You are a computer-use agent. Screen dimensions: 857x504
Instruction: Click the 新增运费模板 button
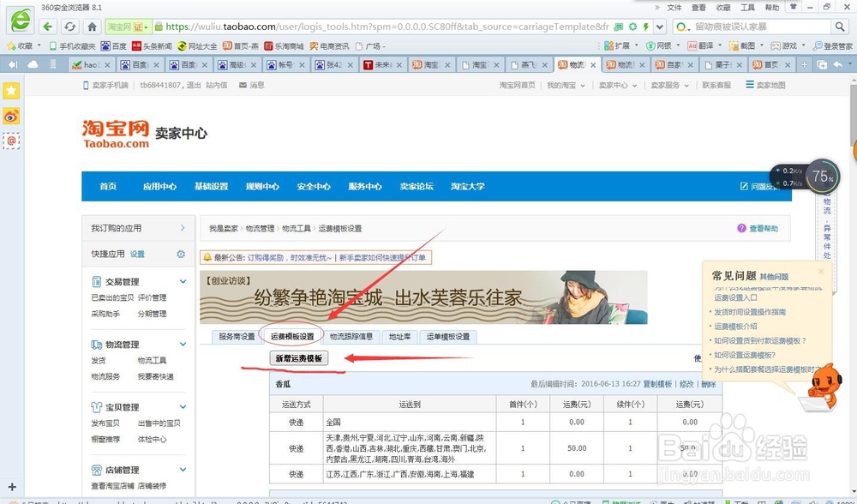click(x=299, y=358)
